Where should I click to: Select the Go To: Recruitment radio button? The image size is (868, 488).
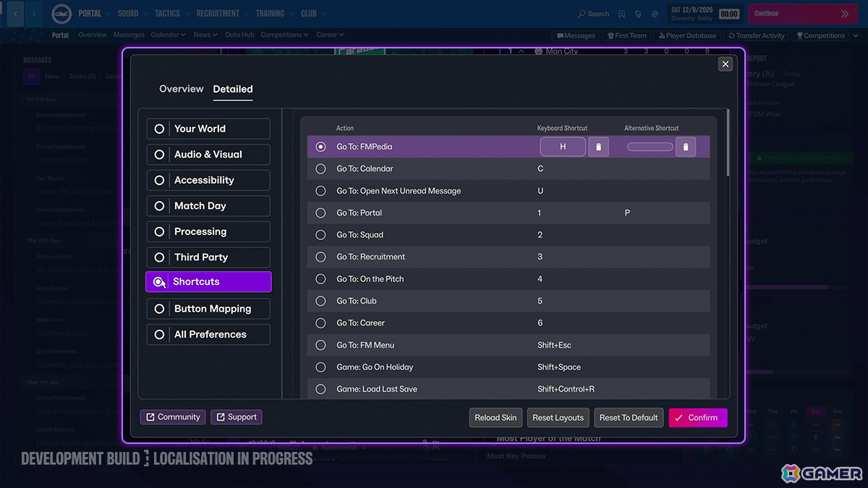(320, 257)
